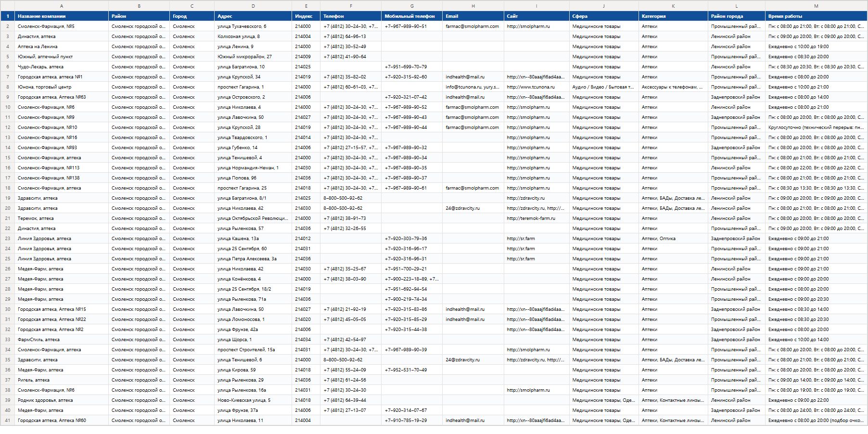This screenshot has width=868, height=434.
Task: Select the row 7 number header
Action: click(x=8, y=77)
